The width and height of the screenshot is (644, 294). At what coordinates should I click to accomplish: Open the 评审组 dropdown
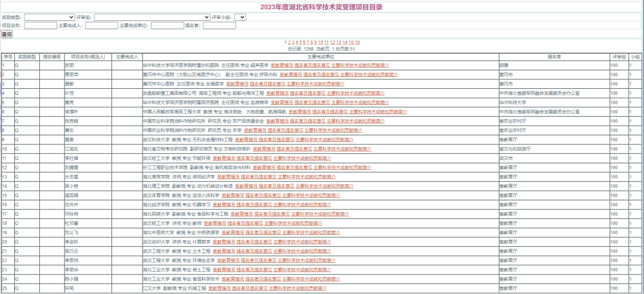(152, 17)
